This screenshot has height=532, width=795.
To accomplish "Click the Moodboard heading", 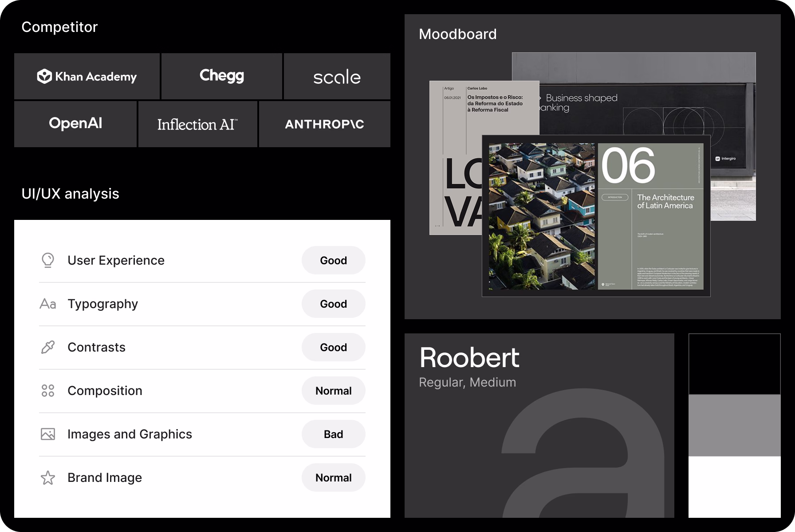I will (x=458, y=34).
